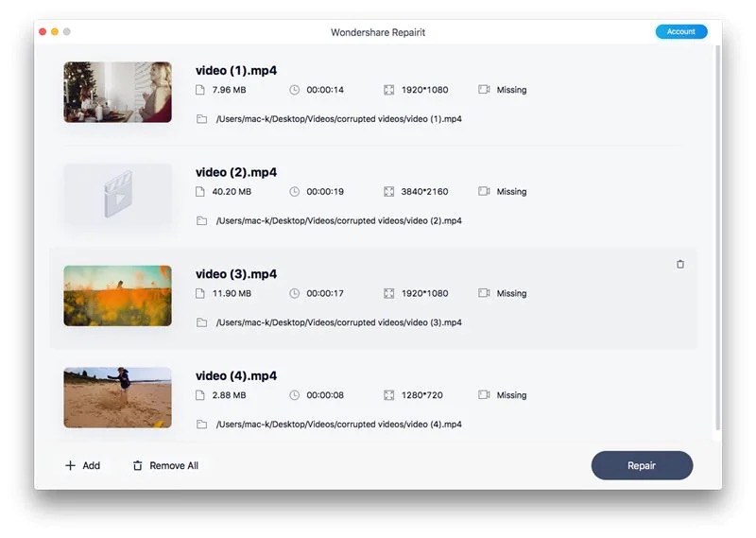This screenshot has height=538, width=756.
Task: Click the file size icon for video (2).mp4
Action: click(x=200, y=192)
